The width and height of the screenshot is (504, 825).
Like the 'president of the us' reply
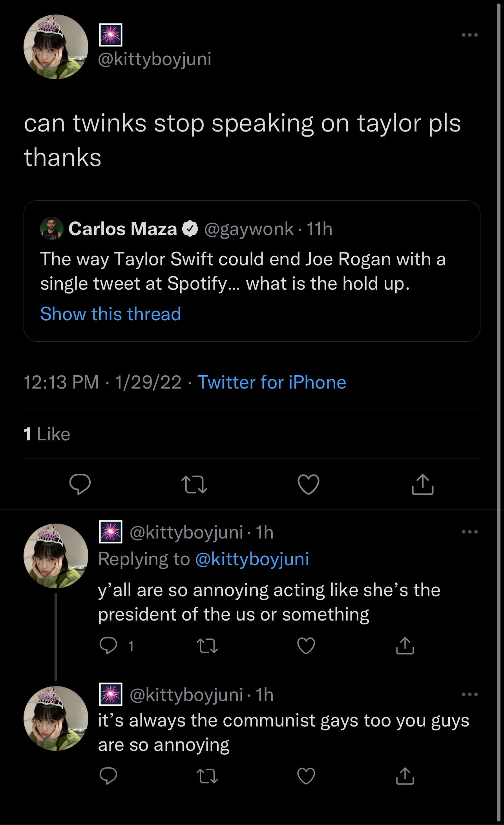(306, 646)
